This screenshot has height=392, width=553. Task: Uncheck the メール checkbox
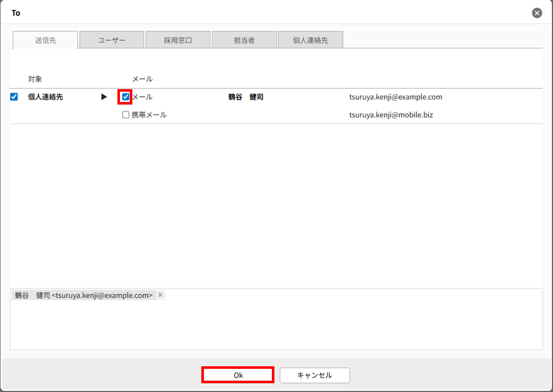(x=126, y=97)
